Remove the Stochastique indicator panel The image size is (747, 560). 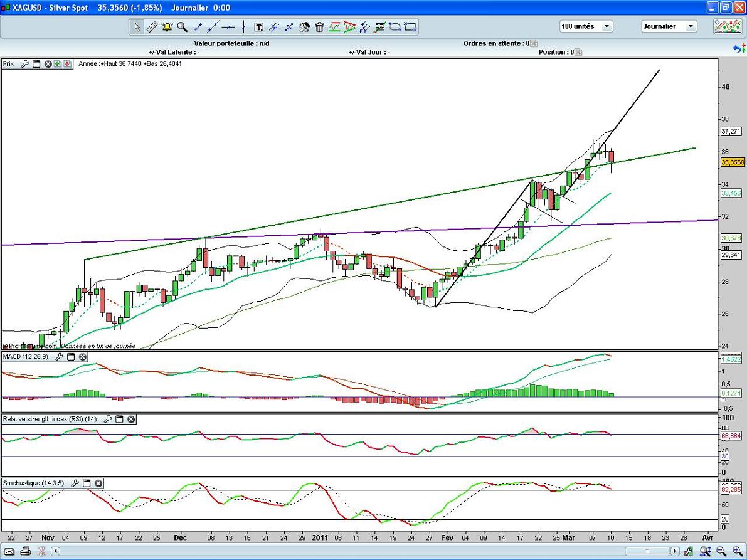point(98,483)
